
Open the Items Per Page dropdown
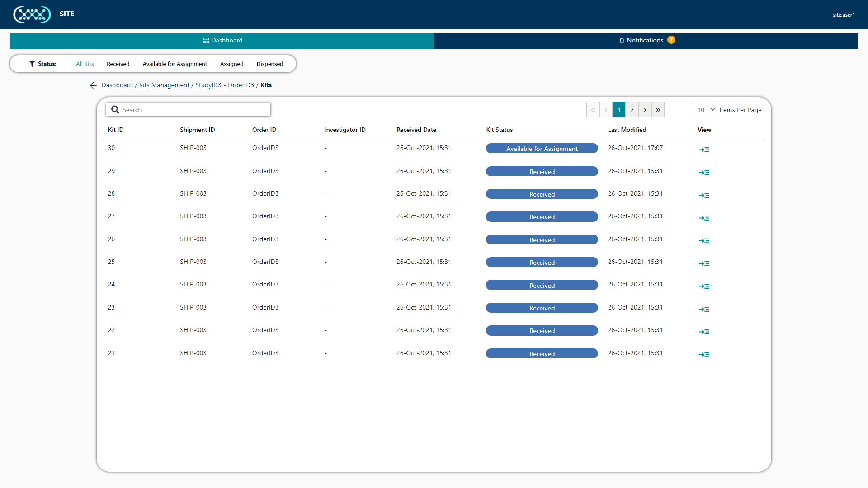pyautogui.click(x=703, y=109)
